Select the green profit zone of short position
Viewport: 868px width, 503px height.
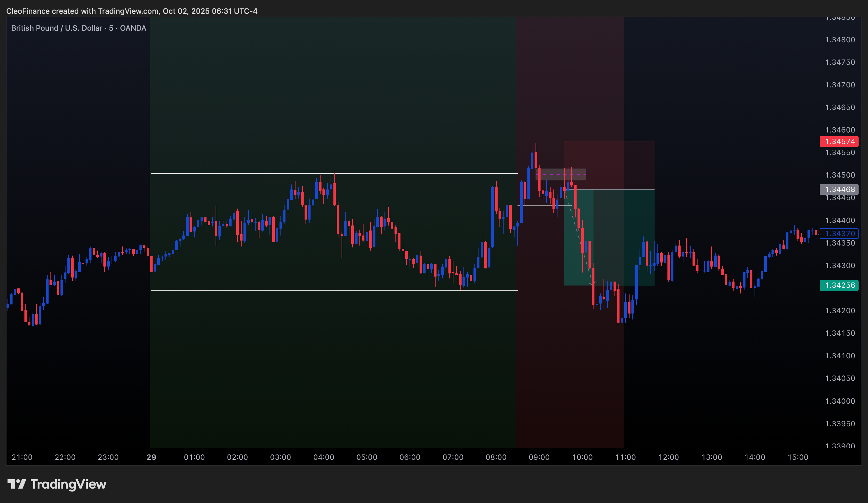(609, 237)
